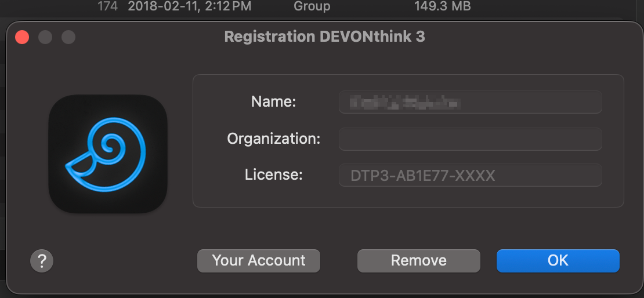
Task: Close the Registration dialog with red button
Action: click(x=22, y=37)
